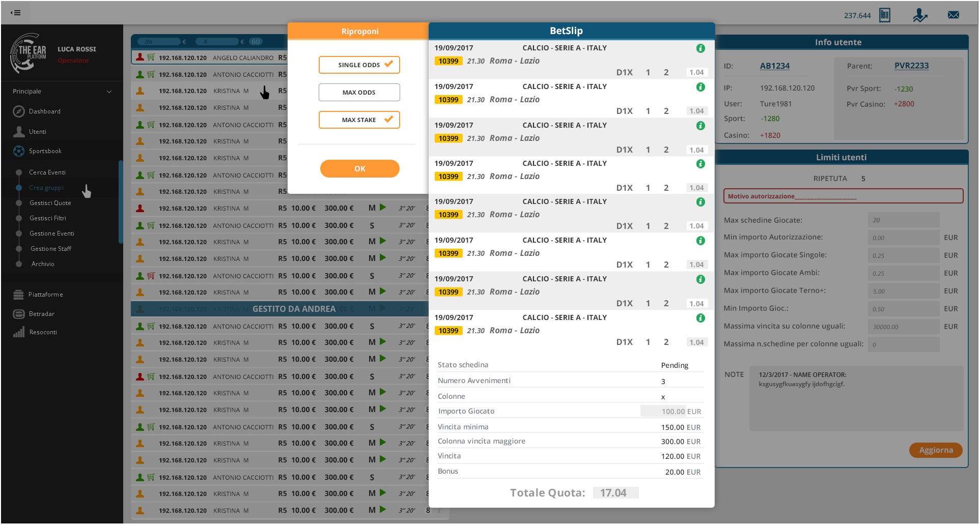Click the Piattaforme stack icon

click(18, 295)
